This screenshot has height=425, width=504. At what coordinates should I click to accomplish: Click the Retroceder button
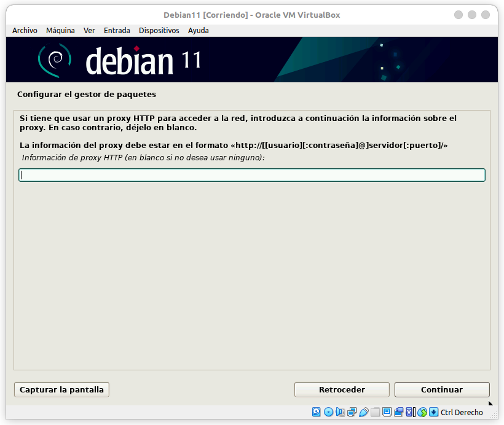[x=342, y=389]
